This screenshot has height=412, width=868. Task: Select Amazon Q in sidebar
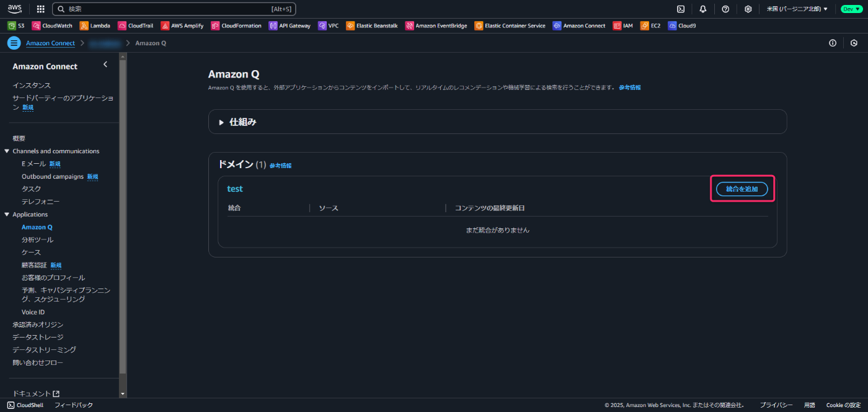pos(37,227)
